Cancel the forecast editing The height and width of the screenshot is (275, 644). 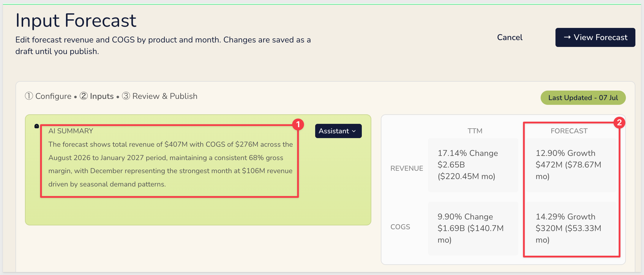click(510, 37)
